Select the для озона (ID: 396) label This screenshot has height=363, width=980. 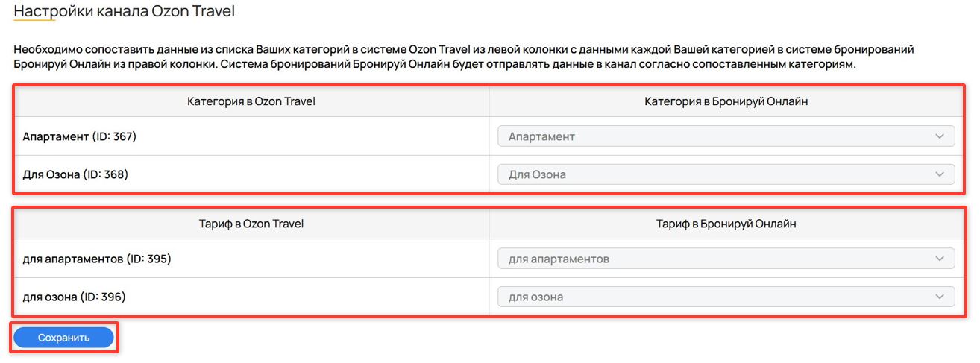pos(74,297)
